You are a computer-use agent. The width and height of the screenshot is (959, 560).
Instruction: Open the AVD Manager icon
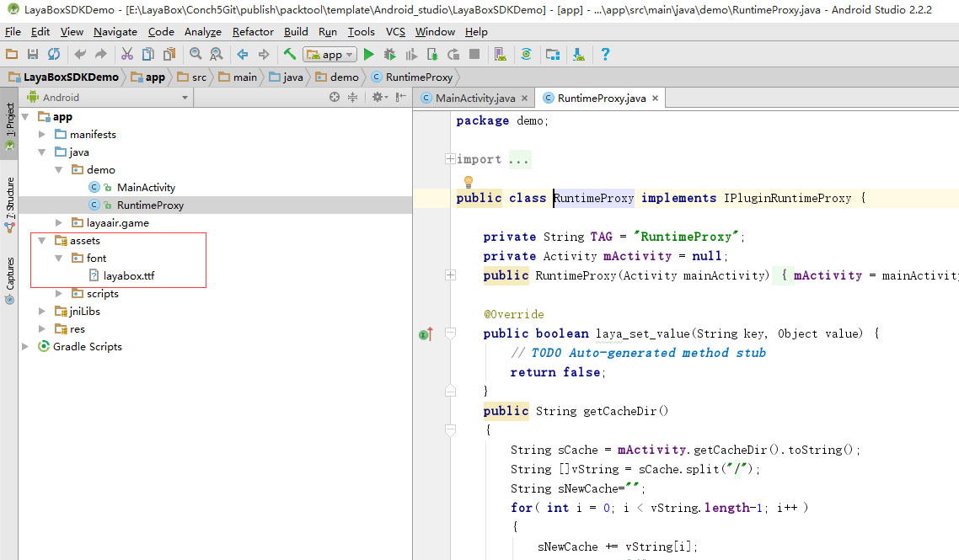click(501, 54)
